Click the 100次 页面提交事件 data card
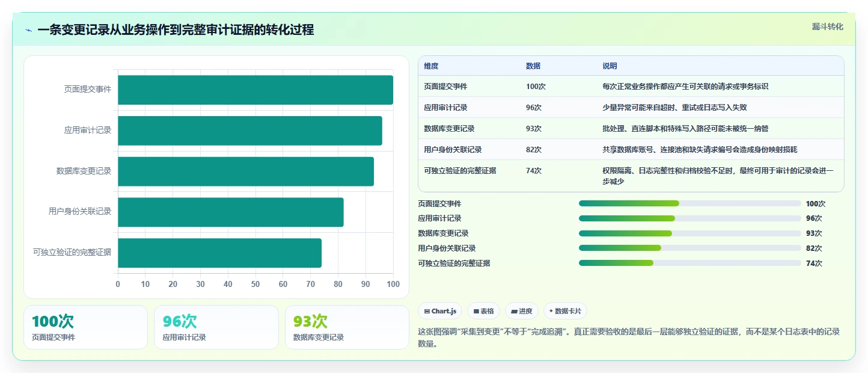The height and width of the screenshot is (373, 868). click(85, 327)
